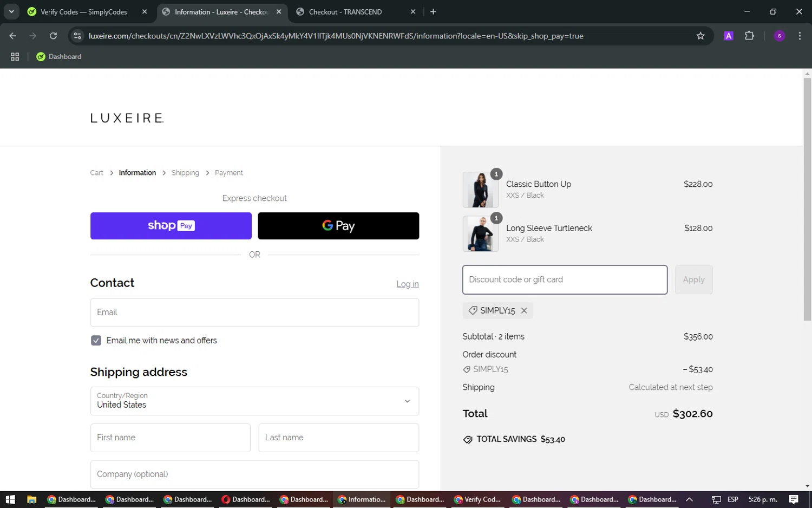Go to Cart in the breadcrumb
812x508 pixels.
(96, 173)
